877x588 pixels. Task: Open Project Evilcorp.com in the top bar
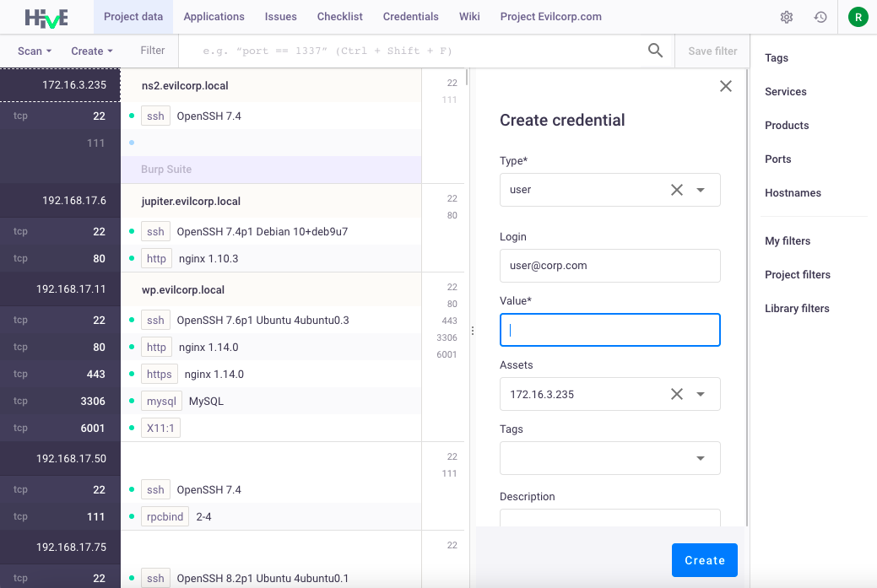click(x=551, y=17)
